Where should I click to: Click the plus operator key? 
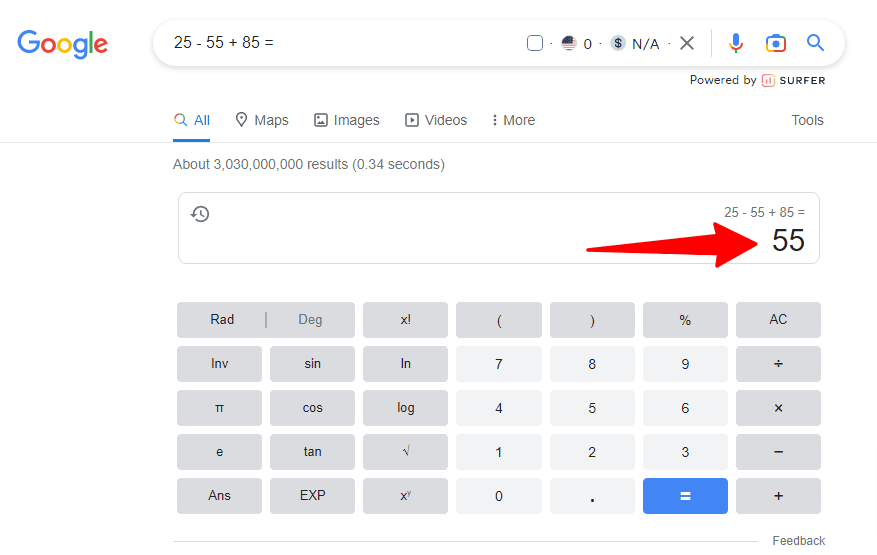778,496
